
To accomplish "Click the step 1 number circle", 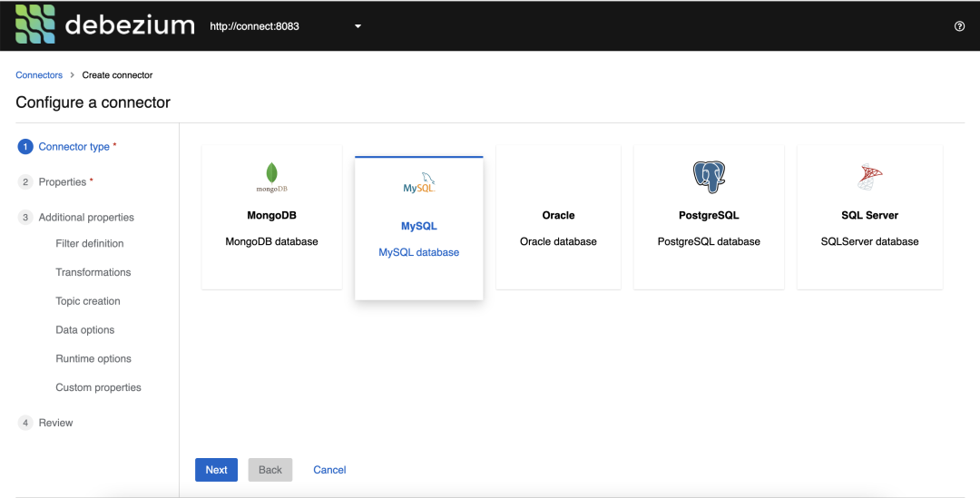I will point(25,147).
